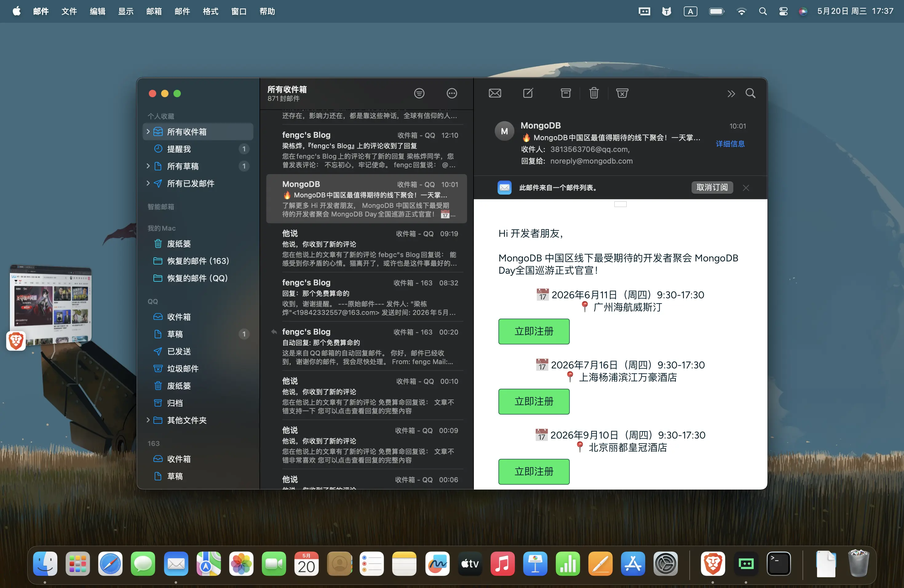Open the 邮箱 menu
Image resolution: width=904 pixels, height=588 pixels.
(154, 11)
